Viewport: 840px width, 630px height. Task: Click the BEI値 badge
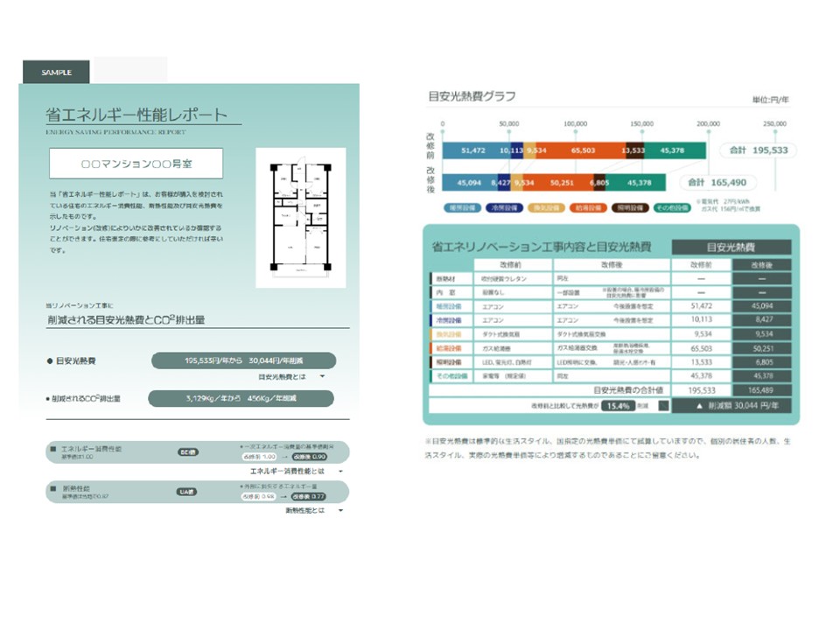pyautogui.click(x=187, y=452)
